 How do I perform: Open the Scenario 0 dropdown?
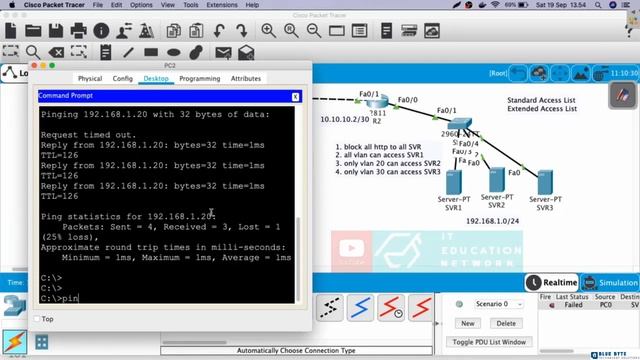coord(499,304)
